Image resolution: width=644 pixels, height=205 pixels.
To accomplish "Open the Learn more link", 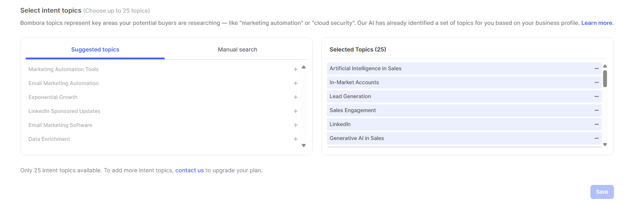I will (x=597, y=23).
